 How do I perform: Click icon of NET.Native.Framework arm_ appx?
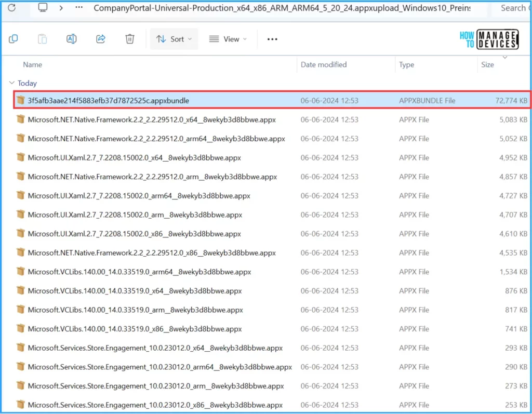(x=21, y=176)
